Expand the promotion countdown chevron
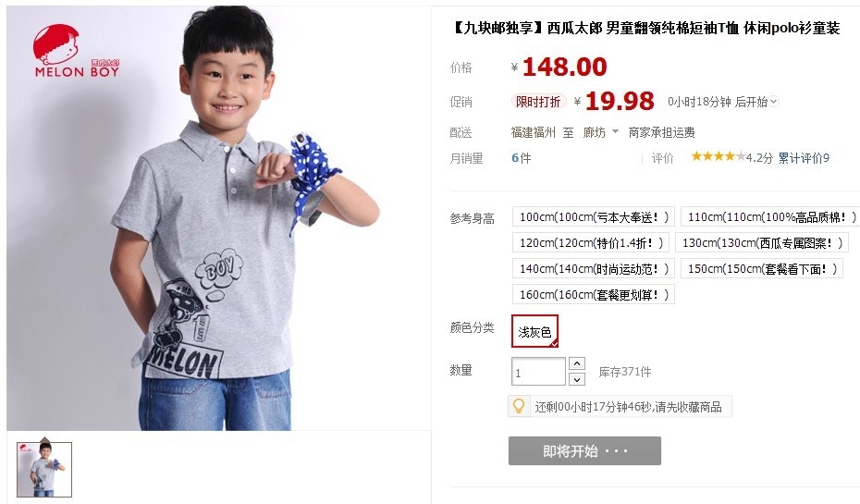This screenshot has width=860, height=504. coord(774,102)
